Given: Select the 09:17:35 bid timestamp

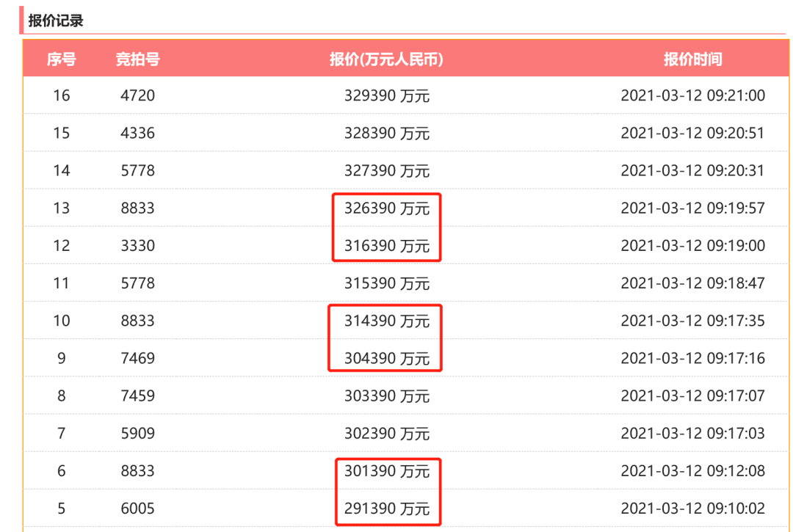Looking at the screenshot, I should click(692, 321).
